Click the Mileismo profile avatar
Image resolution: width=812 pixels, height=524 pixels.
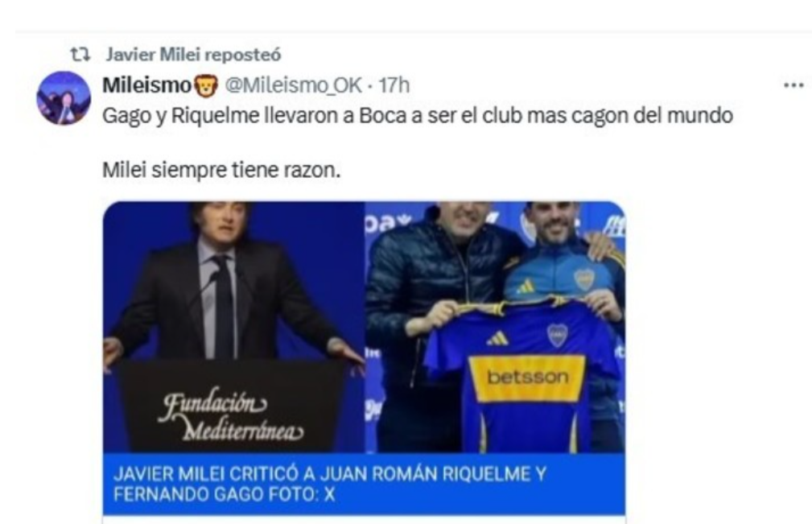coord(64,98)
